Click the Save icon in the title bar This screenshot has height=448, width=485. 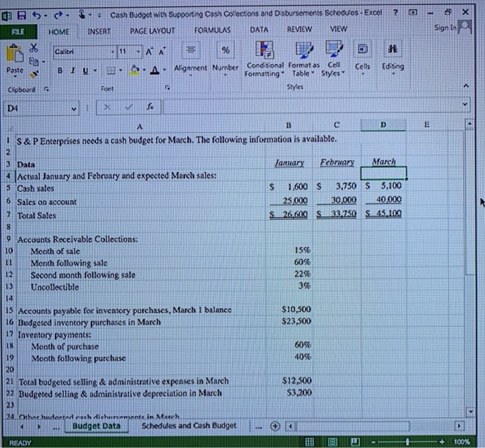21,15
